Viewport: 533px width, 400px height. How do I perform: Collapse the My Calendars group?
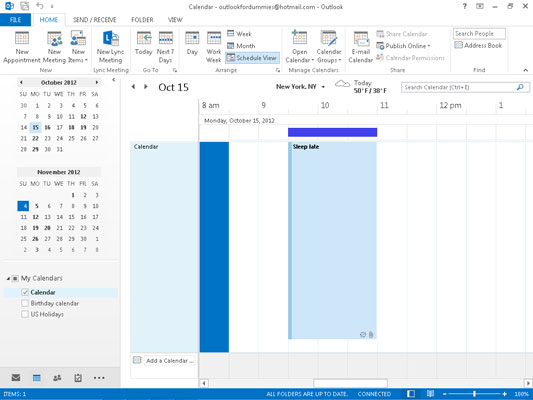tap(8, 278)
